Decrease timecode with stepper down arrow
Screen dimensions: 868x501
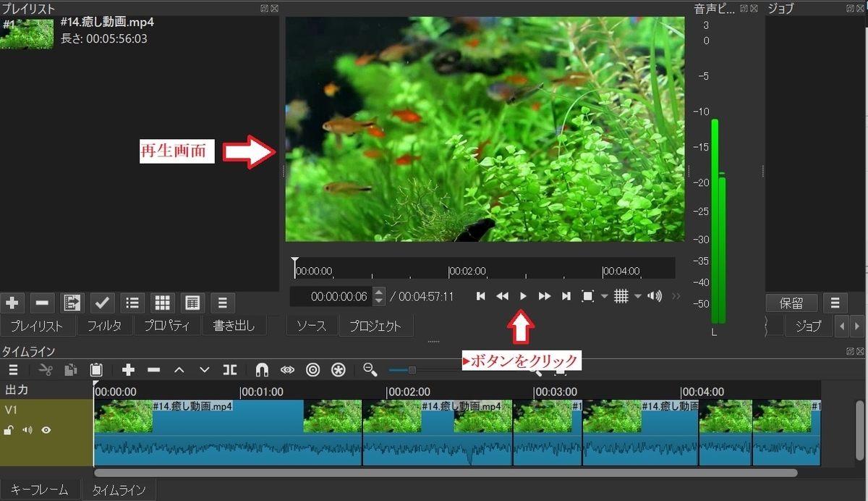point(378,301)
